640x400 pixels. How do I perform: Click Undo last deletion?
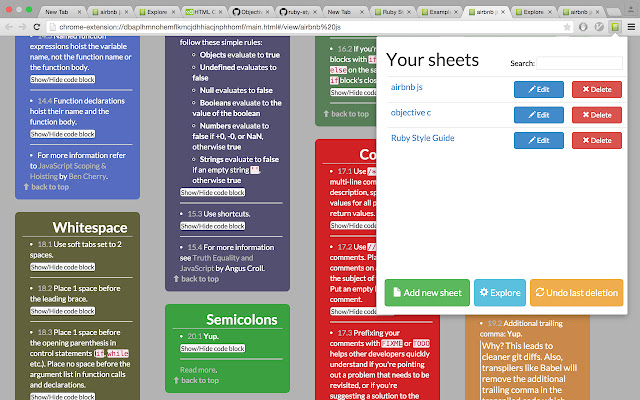(x=576, y=293)
